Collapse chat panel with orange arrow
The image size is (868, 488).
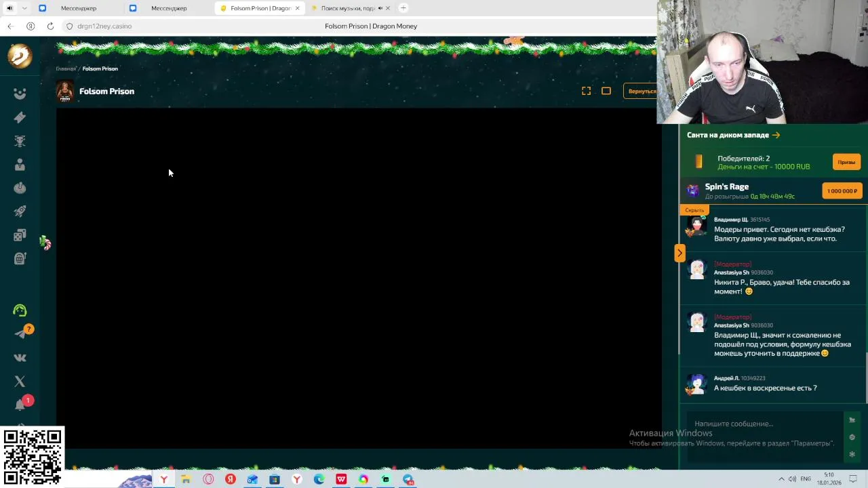pos(679,253)
